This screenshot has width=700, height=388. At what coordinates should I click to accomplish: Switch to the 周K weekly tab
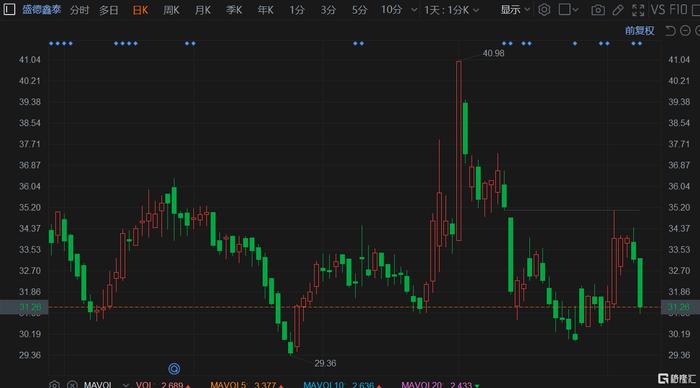171,10
